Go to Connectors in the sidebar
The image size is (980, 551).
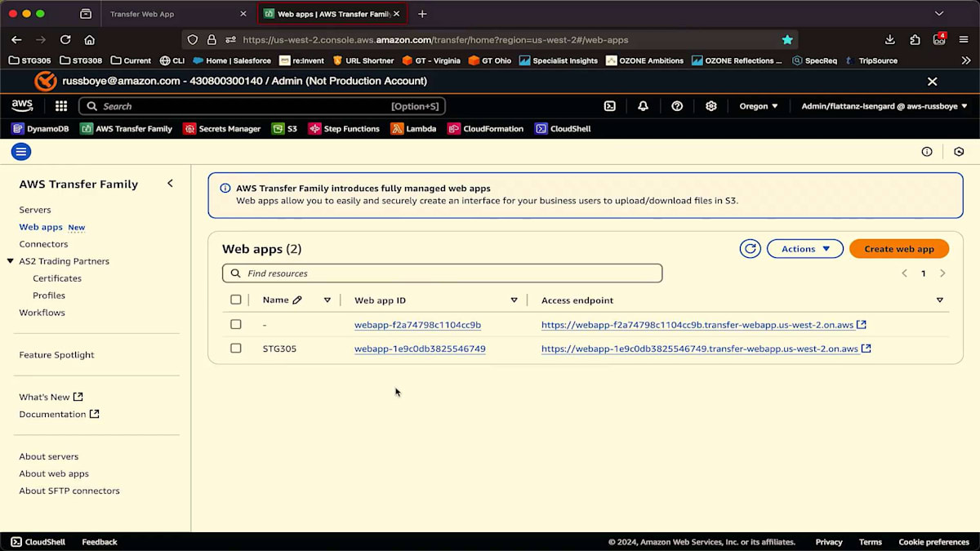(x=43, y=244)
